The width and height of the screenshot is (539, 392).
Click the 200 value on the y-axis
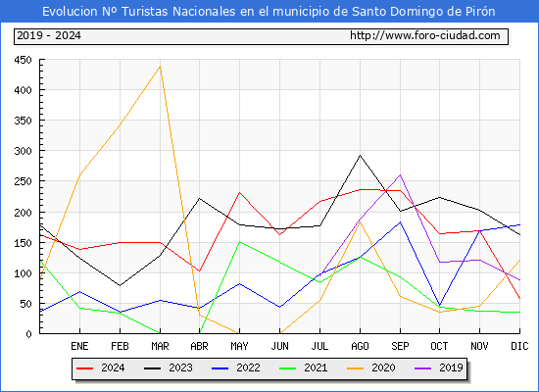tap(23, 213)
